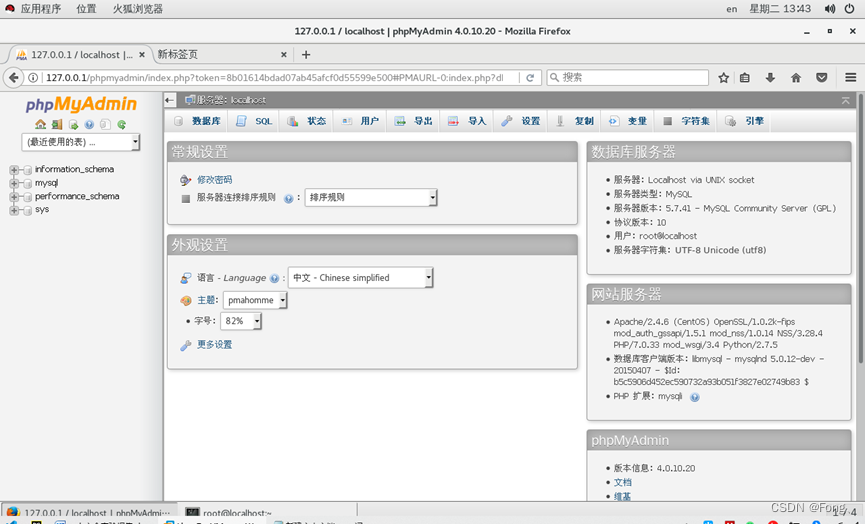This screenshot has height=524, width=865.
Task: Show bookmarks list icon in toolbar
Action: pyautogui.click(x=745, y=78)
